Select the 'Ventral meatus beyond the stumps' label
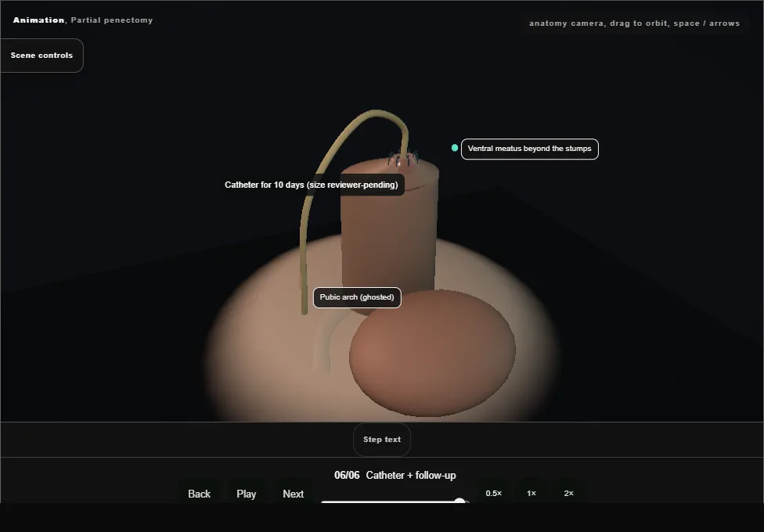The width and height of the screenshot is (764, 532). coord(530,149)
